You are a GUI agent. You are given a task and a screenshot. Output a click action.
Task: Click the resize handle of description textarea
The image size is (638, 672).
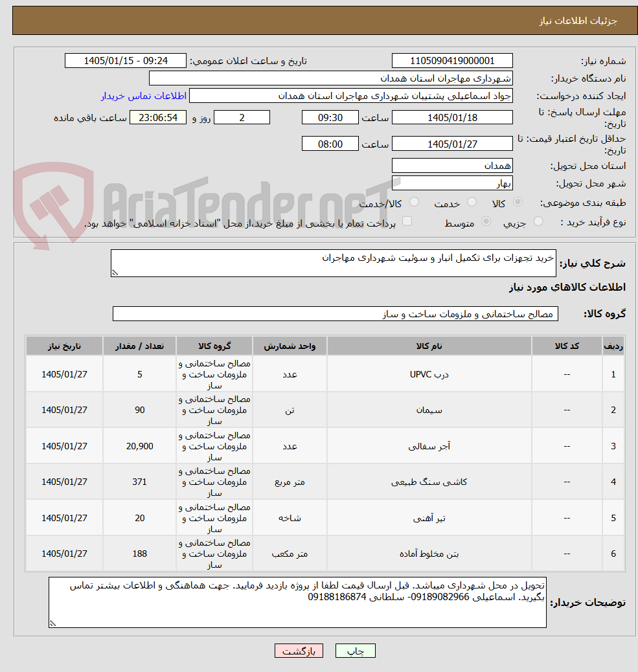(x=115, y=273)
